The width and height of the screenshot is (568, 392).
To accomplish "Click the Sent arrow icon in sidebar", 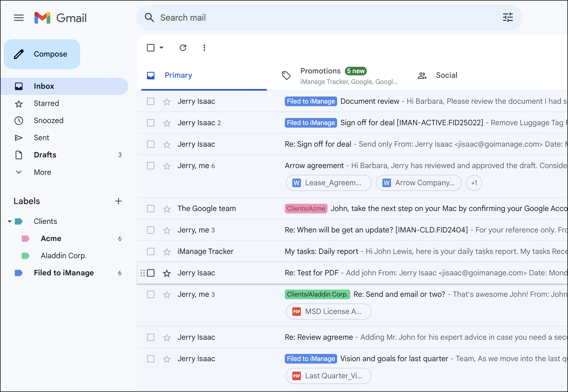I will 19,138.
